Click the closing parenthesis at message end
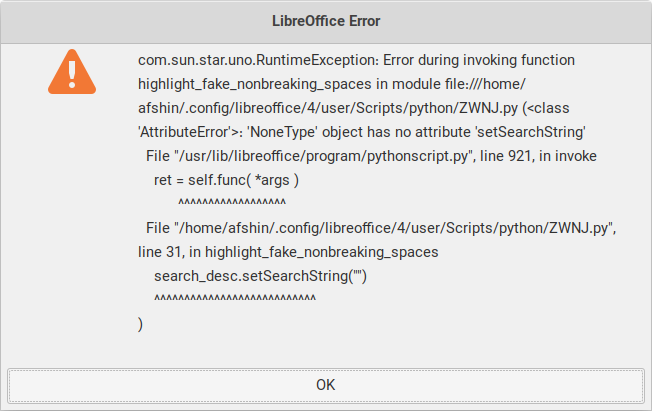This screenshot has width=652, height=411. (140, 324)
